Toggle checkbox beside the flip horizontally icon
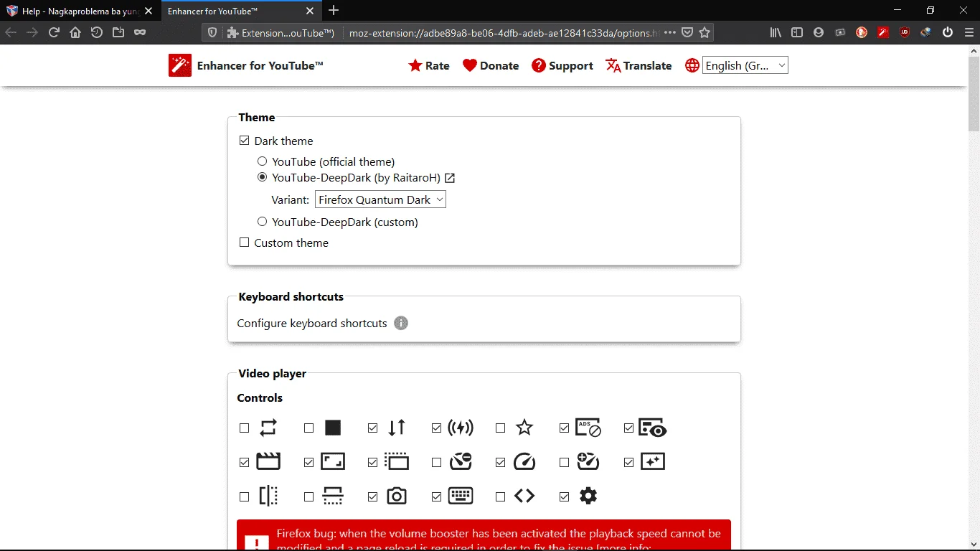Viewport: 980px width, 551px height. [x=244, y=496]
